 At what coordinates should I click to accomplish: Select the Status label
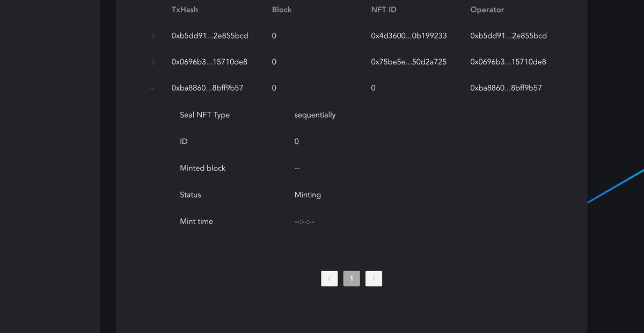191,195
